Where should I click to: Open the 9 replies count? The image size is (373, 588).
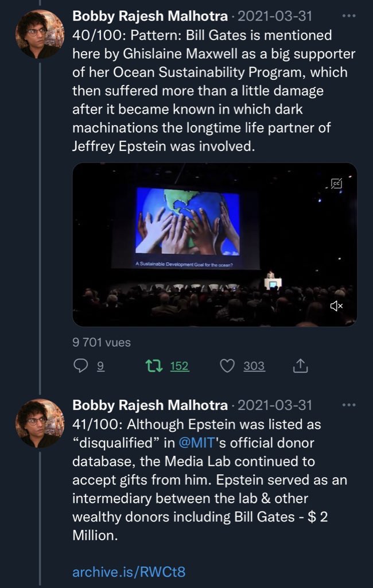(x=100, y=366)
